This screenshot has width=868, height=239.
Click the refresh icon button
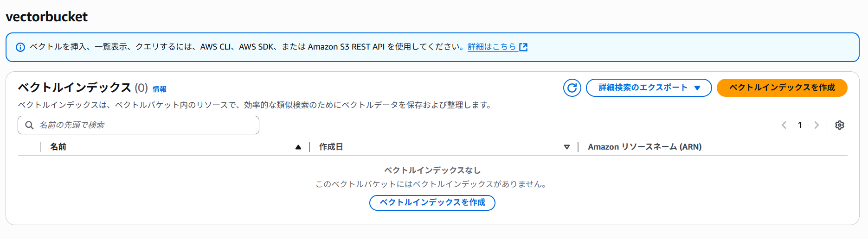572,88
